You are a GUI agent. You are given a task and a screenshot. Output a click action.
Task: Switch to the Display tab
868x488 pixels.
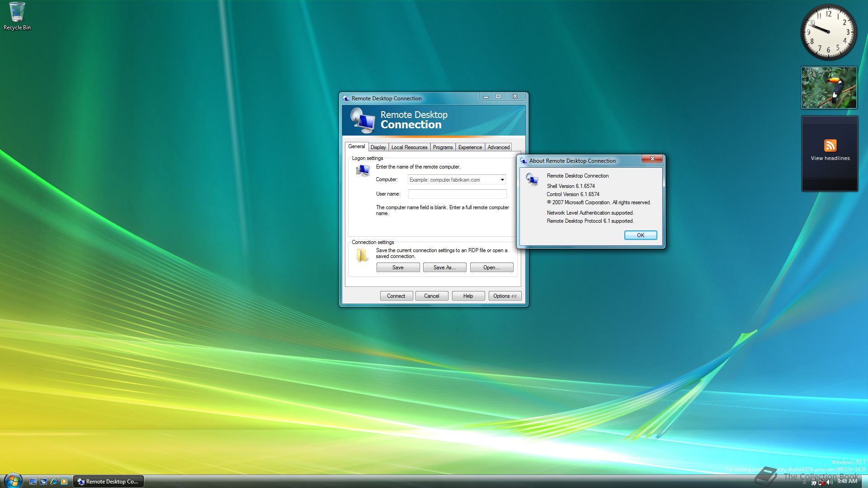(378, 147)
